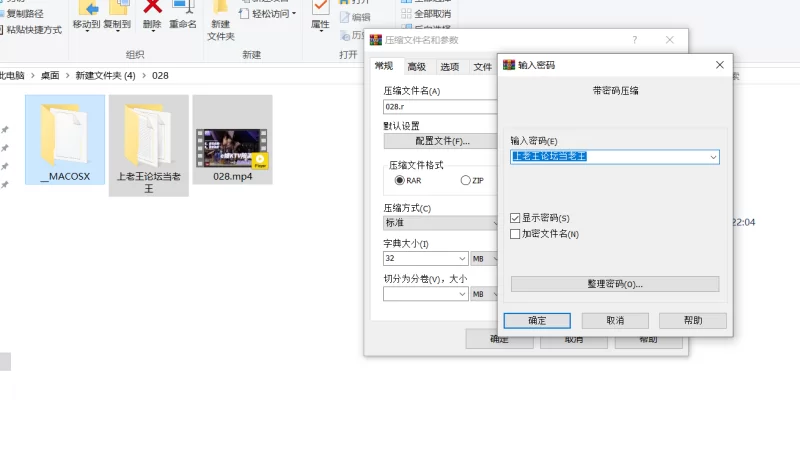Click 确定 in the password dialog
Viewport: 800px width, 457px height.
537,320
